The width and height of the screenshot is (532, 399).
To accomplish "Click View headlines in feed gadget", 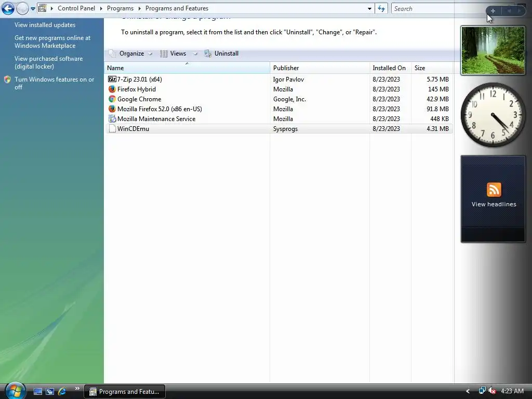I will point(494,204).
